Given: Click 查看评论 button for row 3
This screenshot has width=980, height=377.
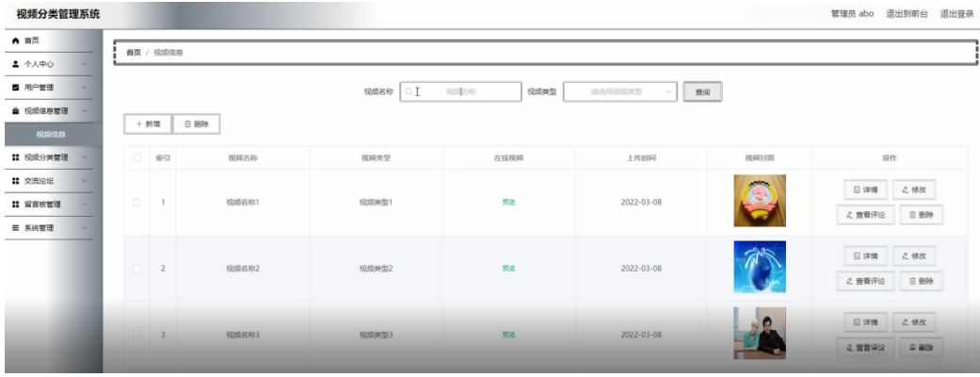Looking at the screenshot, I should (x=866, y=348).
